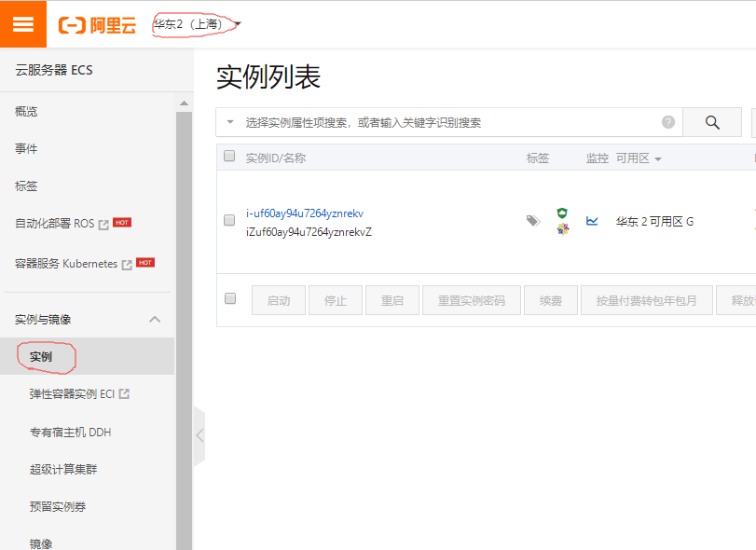Click the iZuf60ay94u7264yznrekvZ instance name text
Screen dimensions: 756x550
(x=309, y=232)
